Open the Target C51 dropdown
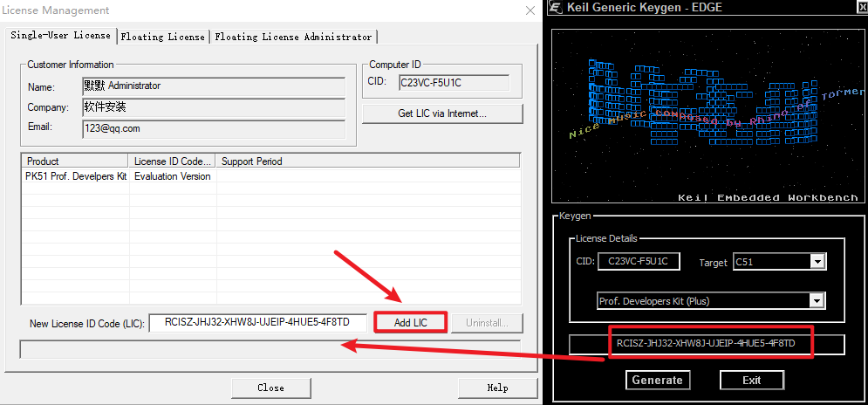Viewport: 868px width, 405px height. coord(779,262)
